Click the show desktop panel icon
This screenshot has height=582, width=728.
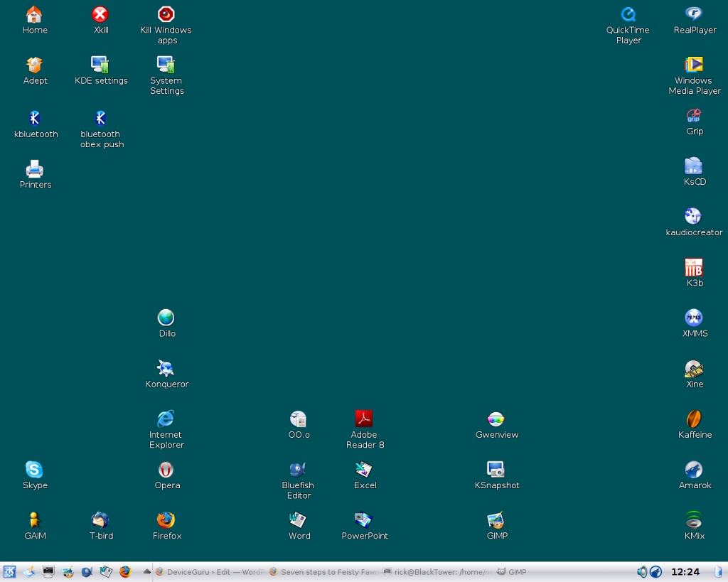[x=28, y=572]
